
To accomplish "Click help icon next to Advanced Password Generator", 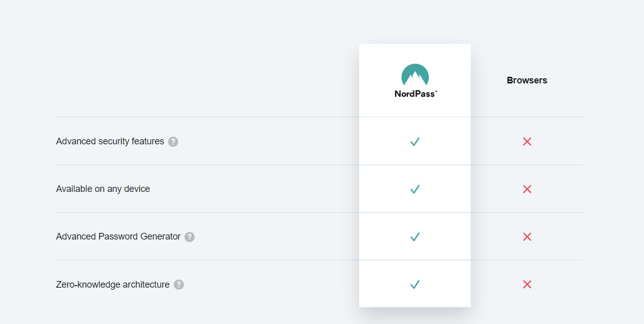I will [x=190, y=237].
